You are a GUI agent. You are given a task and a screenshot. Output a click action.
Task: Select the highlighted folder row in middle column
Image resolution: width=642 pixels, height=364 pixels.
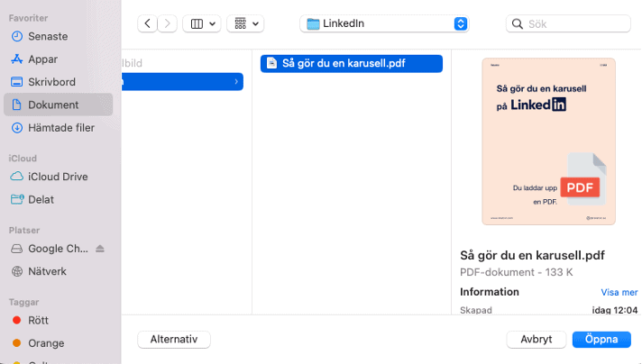coord(183,81)
